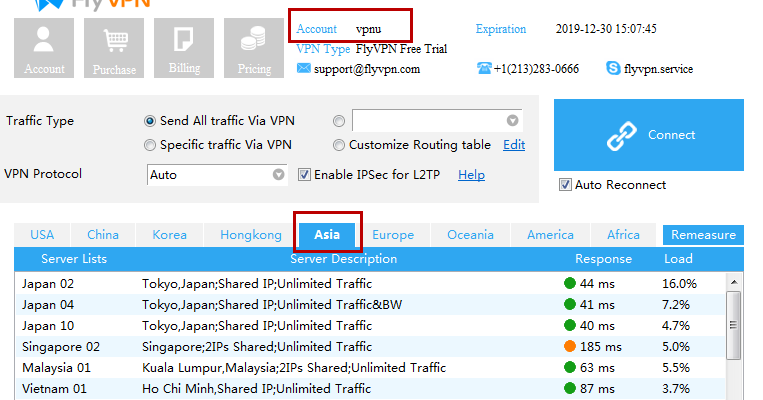Select the Japan 02 server row
Screen dimensions: 763x400
point(370,283)
